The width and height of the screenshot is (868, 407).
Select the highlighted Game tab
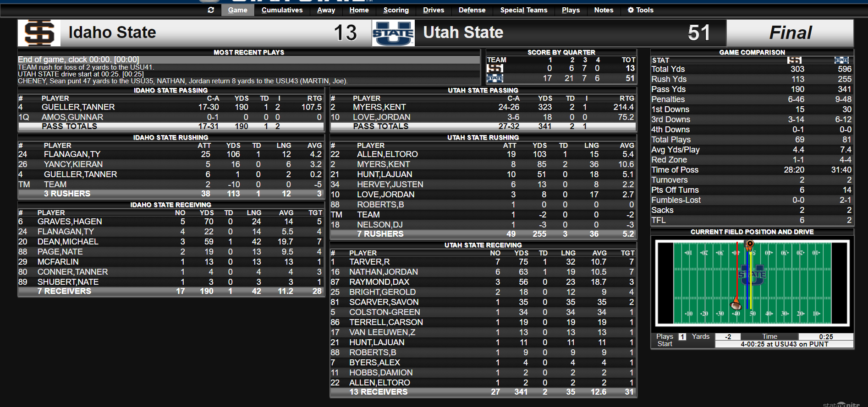pyautogui.click(x=237, y=10)
